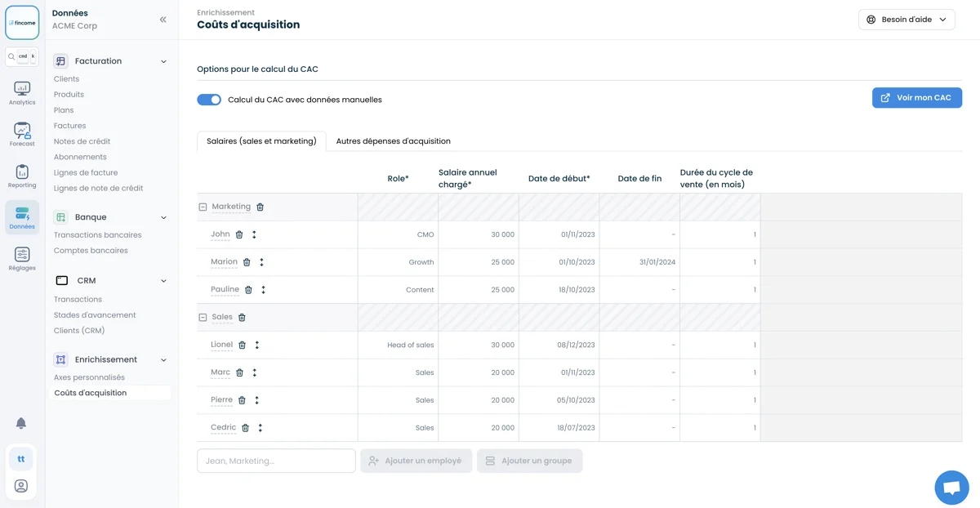This screenshot has height=508, width=980.
Task: Click the Voir mon CAC button
Action: point(916,98)
